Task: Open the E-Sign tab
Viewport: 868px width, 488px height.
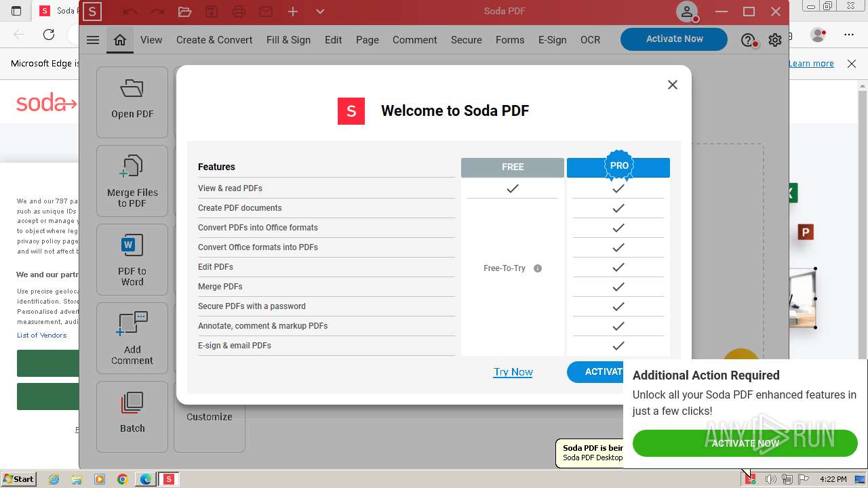Action: tap(553, 40)
